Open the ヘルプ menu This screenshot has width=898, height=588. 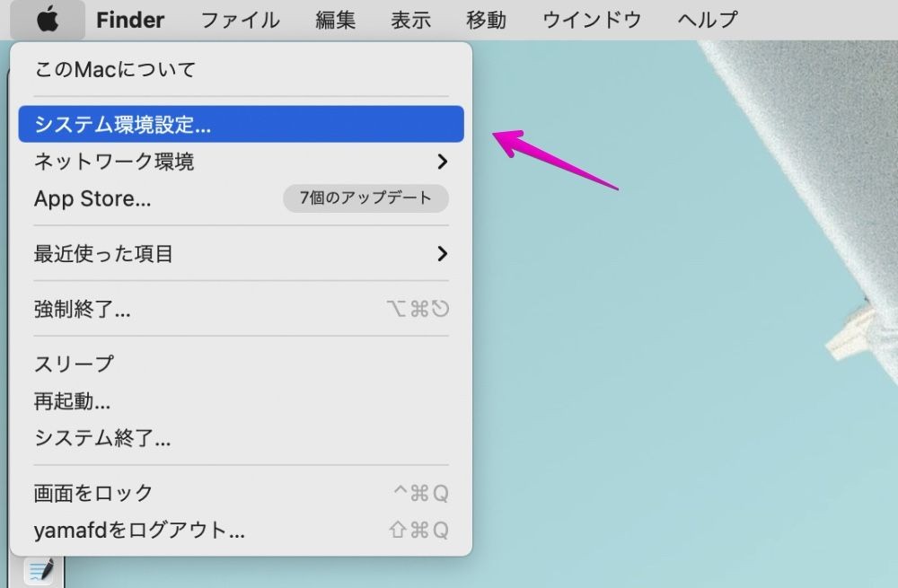point(708,20)
